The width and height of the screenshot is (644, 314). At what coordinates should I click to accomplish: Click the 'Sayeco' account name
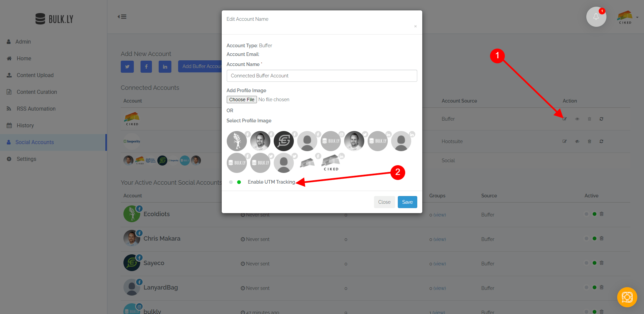coord(154,263)
